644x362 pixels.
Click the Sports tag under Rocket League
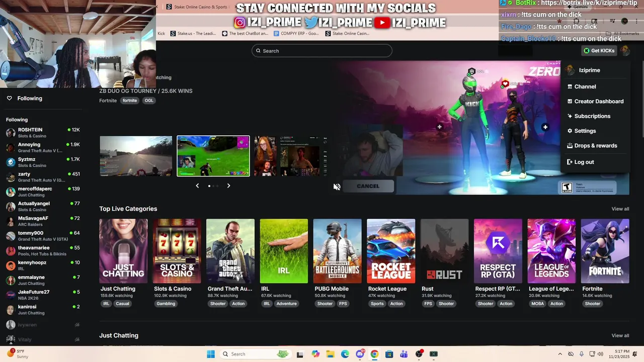click(x=377, y=304)
